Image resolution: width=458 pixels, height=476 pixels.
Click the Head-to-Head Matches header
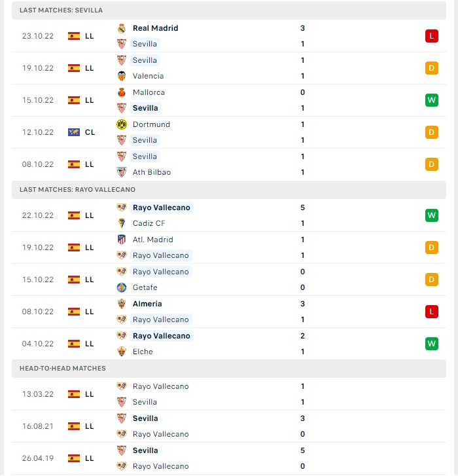click(x=229, y=369)
